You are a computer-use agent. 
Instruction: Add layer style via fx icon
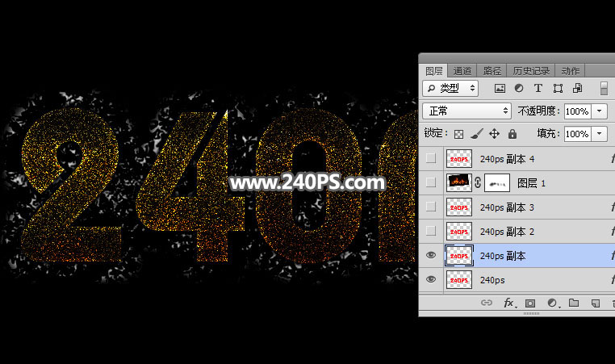click(x=509, y=303)
